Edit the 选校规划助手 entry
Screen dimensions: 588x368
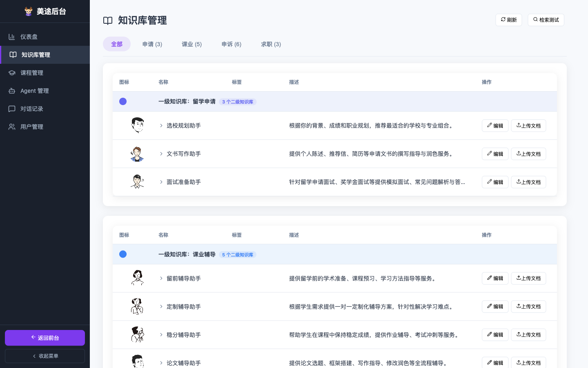click(x=495, y=126)
